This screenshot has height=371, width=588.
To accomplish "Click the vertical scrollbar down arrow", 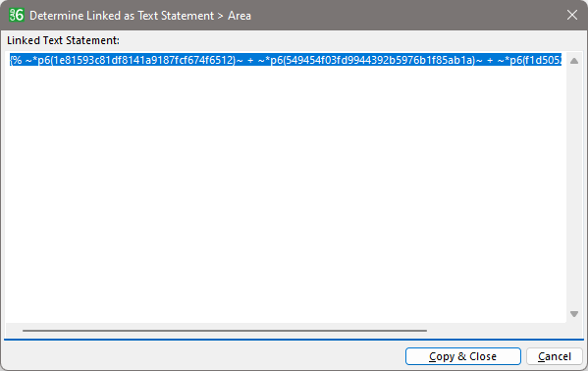I will [573, 314].
